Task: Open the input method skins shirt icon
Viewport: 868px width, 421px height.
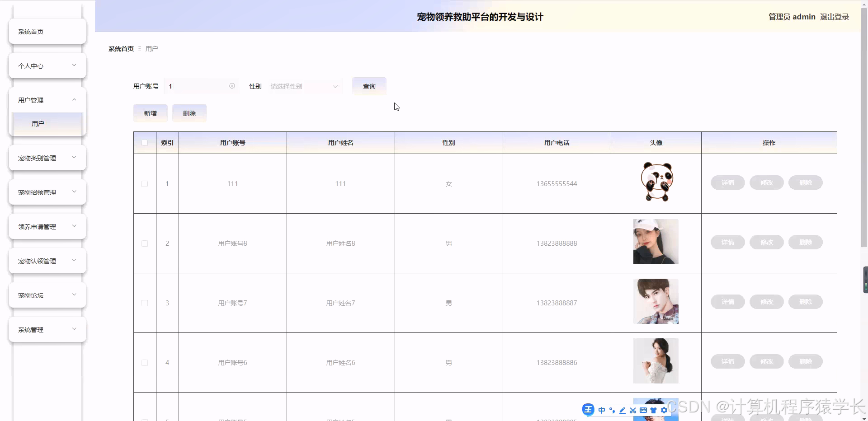Action: 654,410
